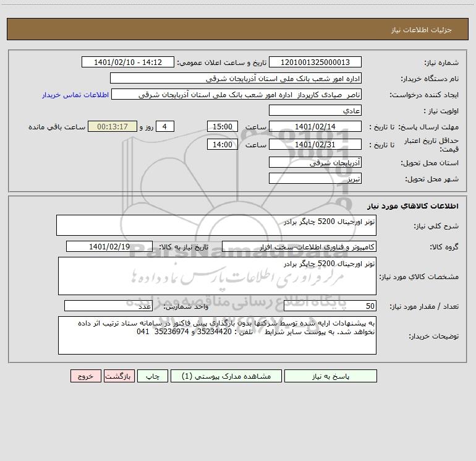The image size is (476, 461).
Task: Click price validity date 1401/02/31
Action: (315, 144)
